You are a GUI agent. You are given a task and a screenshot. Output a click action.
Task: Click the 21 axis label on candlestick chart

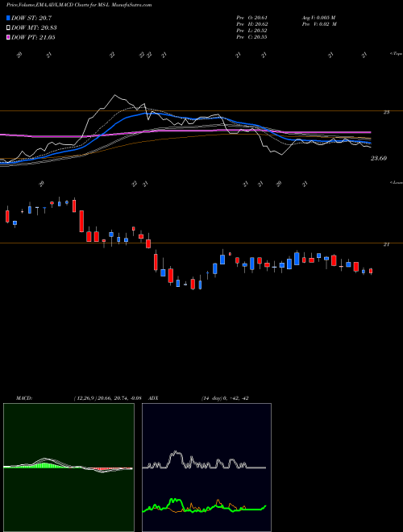click(x=386, y=244)
